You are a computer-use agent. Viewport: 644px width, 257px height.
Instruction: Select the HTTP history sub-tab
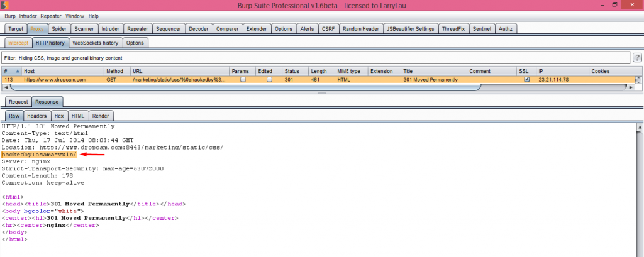tap(50, 43)
